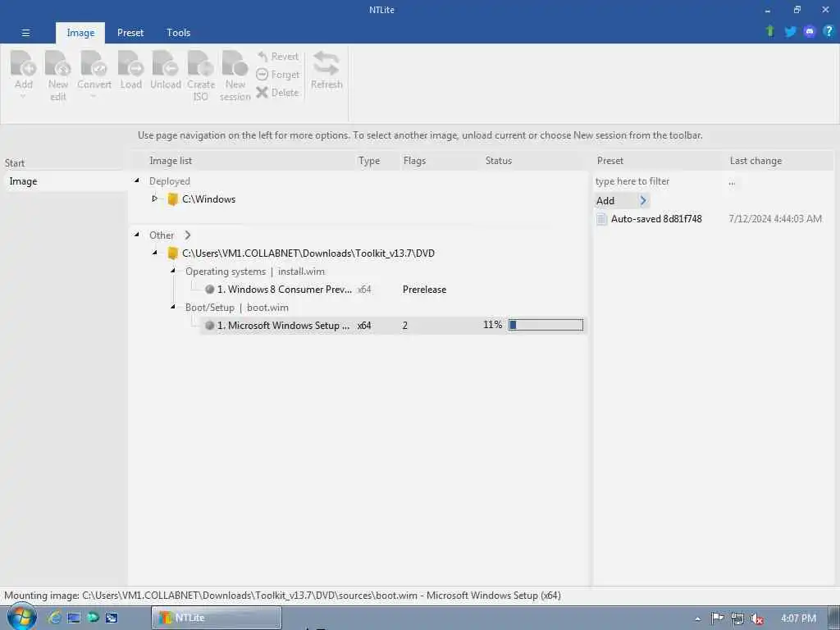
Task: Click the green update arrow icon
Action: [769, 31]
